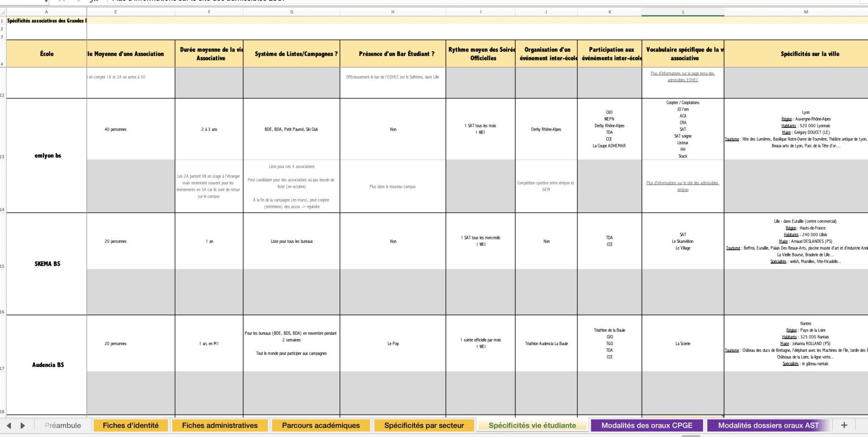
Task: Click the Présence d'un Bar Étudiant header cell
Action: coord(393,54)
